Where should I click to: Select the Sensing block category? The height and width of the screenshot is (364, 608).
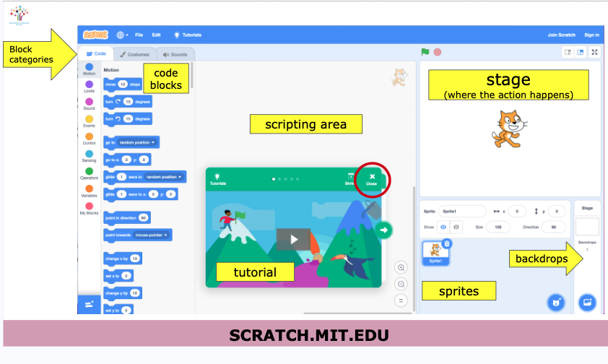[90, 156]
